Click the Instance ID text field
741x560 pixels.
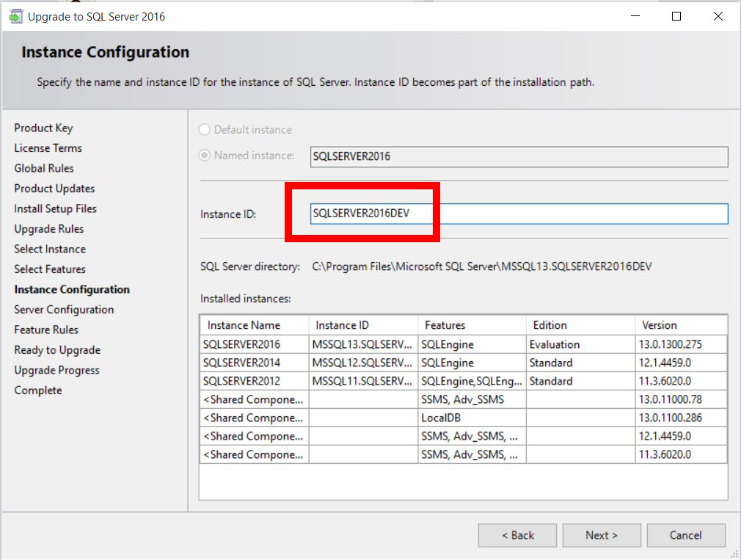[x=518, y=214]
